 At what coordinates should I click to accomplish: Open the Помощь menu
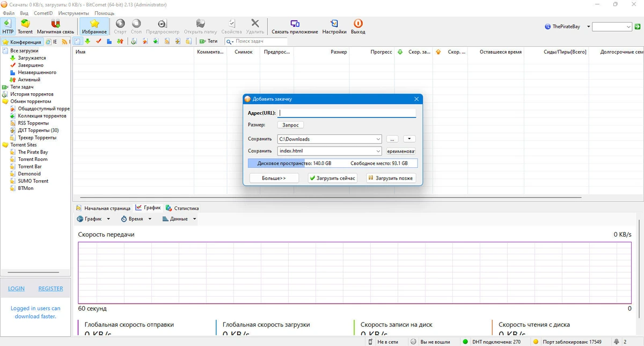pyautogui.click(x=105, y=13)
